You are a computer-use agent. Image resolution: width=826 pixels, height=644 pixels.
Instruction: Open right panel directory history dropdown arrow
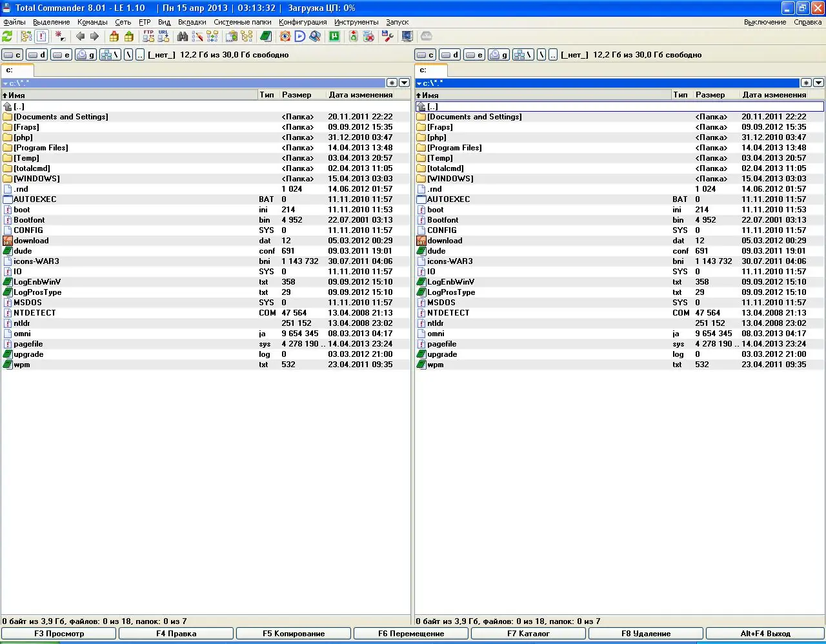click(x=818, y=83)
